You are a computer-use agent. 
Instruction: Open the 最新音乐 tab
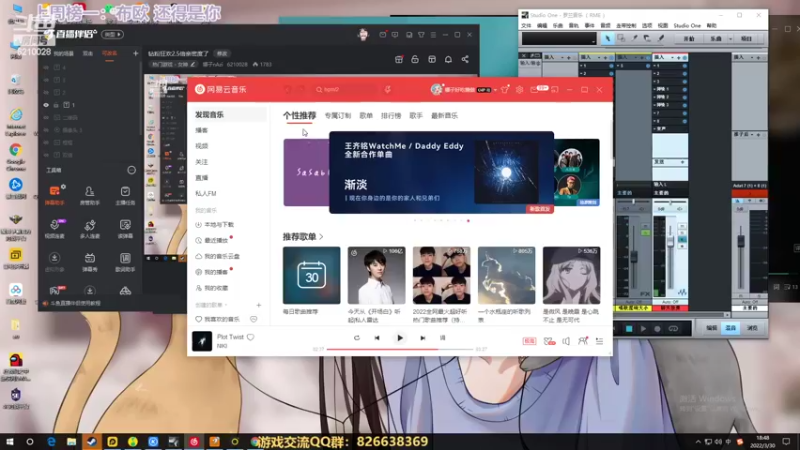[x=444, y=116]
